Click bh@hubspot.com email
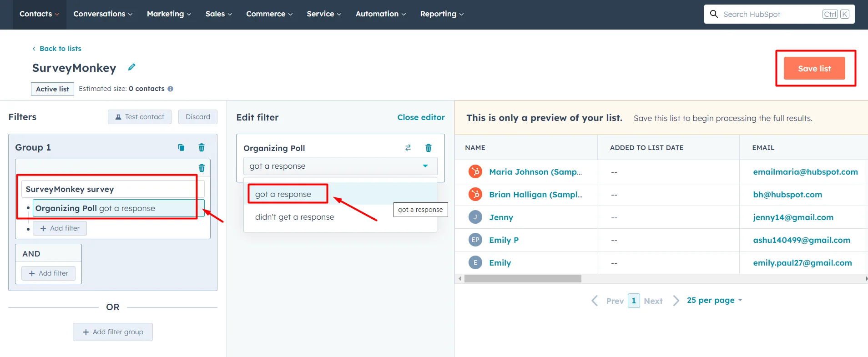Viewport: 868px width, 357px height. tap(787, 195)
